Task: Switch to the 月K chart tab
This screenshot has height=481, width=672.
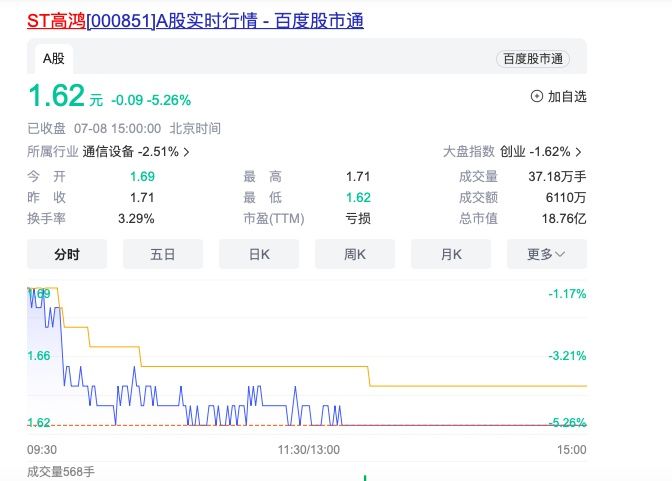Action: pos(451,254)
